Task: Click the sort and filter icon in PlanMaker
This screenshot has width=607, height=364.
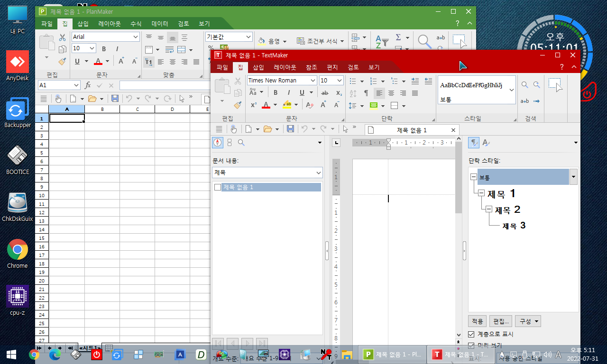Action: [382, 41]
